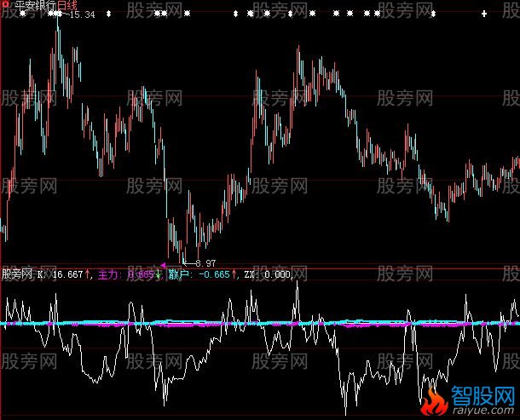
Task: Click the plus-shaped info marker in the top row
Action: pos(484,14)
